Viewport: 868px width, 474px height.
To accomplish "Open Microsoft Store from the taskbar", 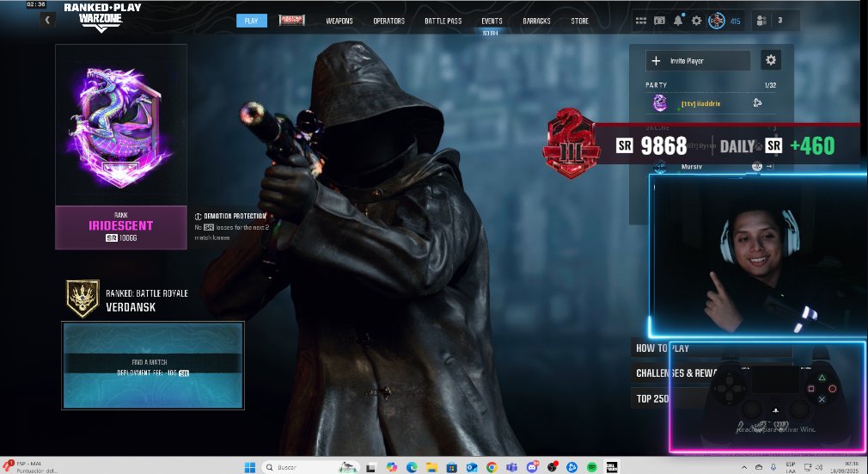I will click(452, 467).
